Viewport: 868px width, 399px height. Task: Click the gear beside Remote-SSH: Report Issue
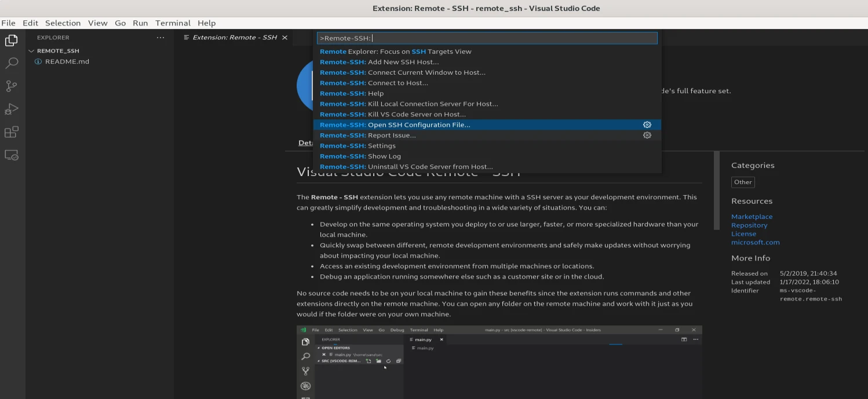(x=647, y=135)
